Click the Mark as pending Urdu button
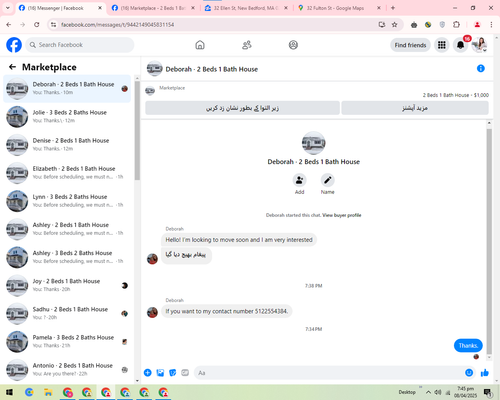This screenshot has height=400, width=500. pyautogui.click(x=242, y=108)
